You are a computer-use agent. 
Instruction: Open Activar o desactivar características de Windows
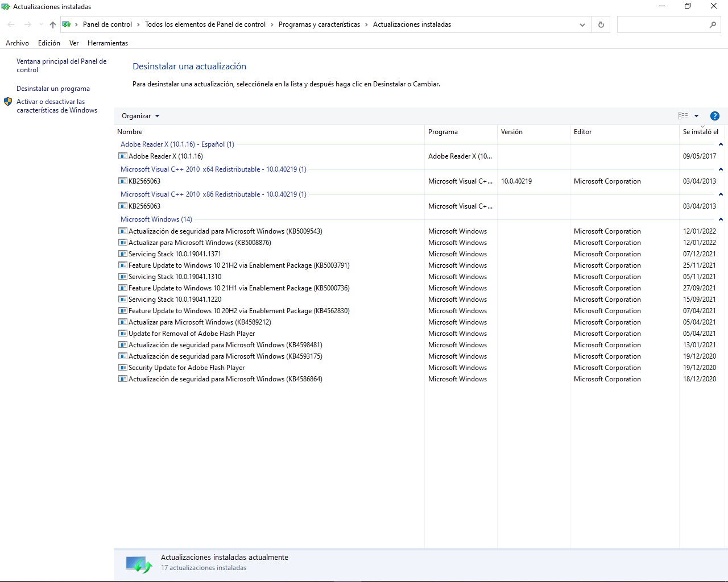coord(57,106)
